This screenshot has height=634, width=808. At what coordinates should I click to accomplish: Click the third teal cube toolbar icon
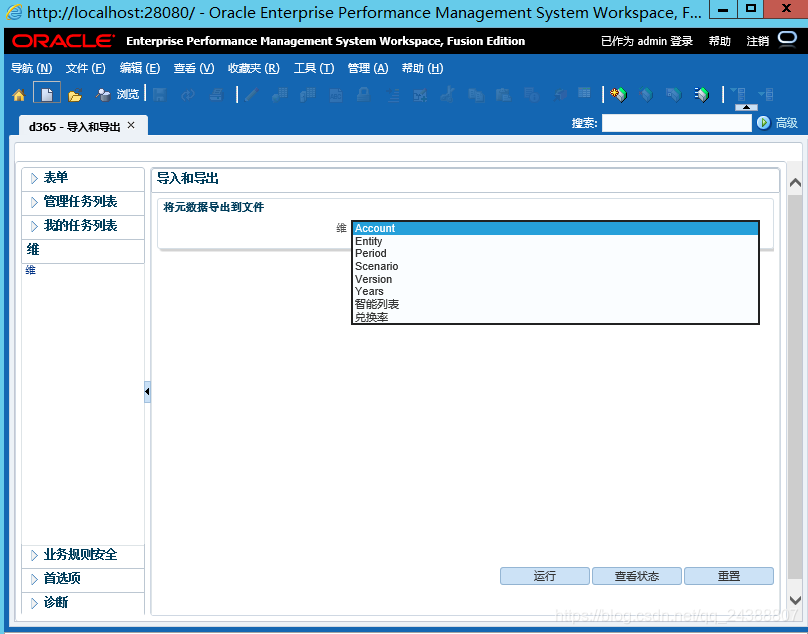tap(674, 95)
